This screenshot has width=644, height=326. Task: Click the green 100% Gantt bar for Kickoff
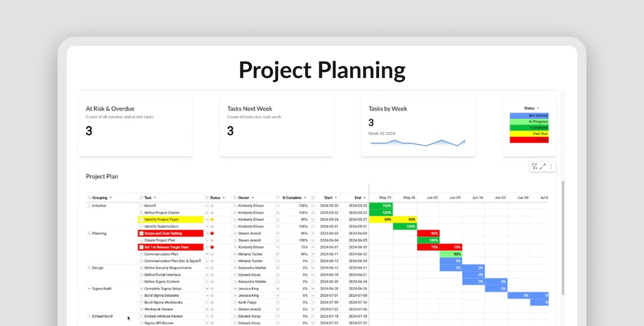381,205
